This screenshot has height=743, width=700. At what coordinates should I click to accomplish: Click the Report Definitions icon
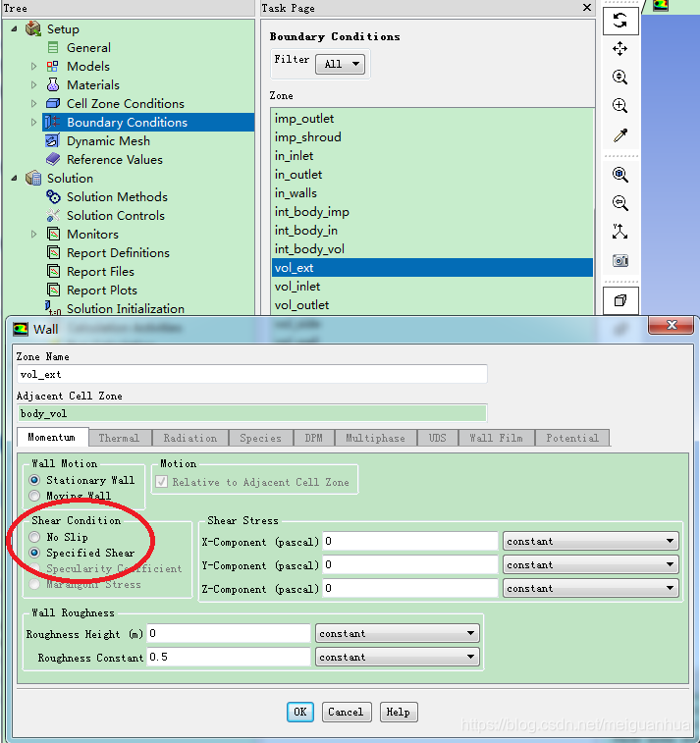[54, 252]
